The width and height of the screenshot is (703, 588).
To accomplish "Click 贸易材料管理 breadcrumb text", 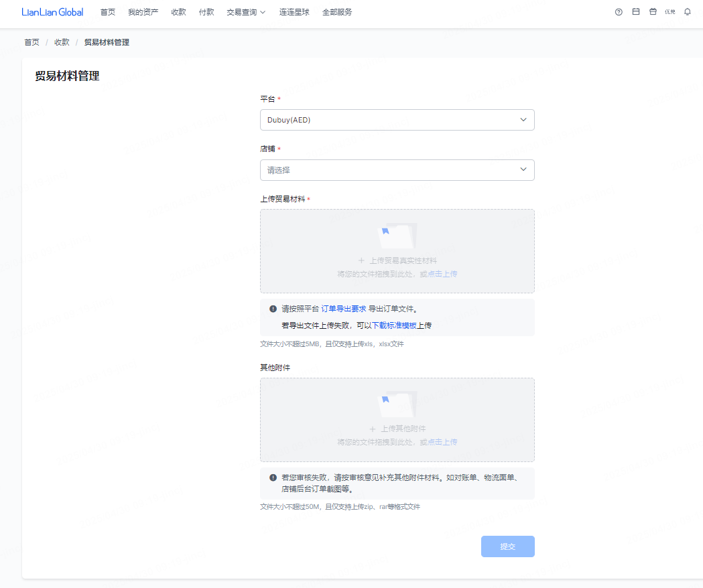I will click(107, 42).
